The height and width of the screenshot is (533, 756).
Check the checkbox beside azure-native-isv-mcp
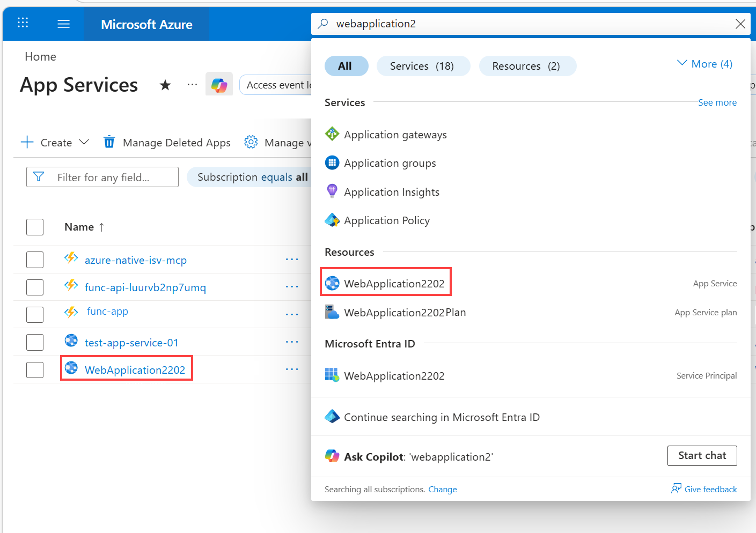click(34, 259)
